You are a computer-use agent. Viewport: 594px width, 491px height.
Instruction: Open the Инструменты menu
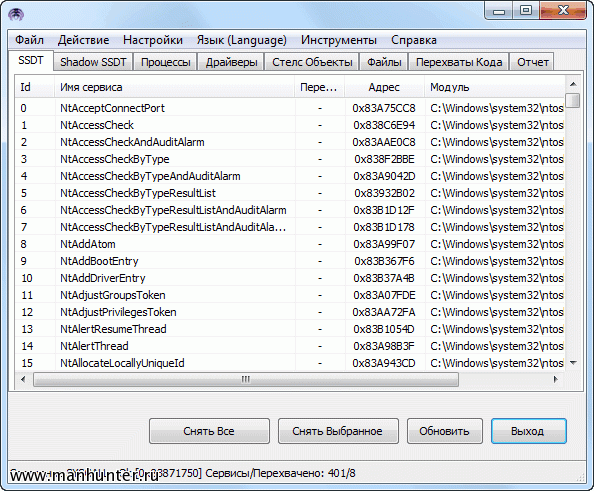(x=339, y=40)
